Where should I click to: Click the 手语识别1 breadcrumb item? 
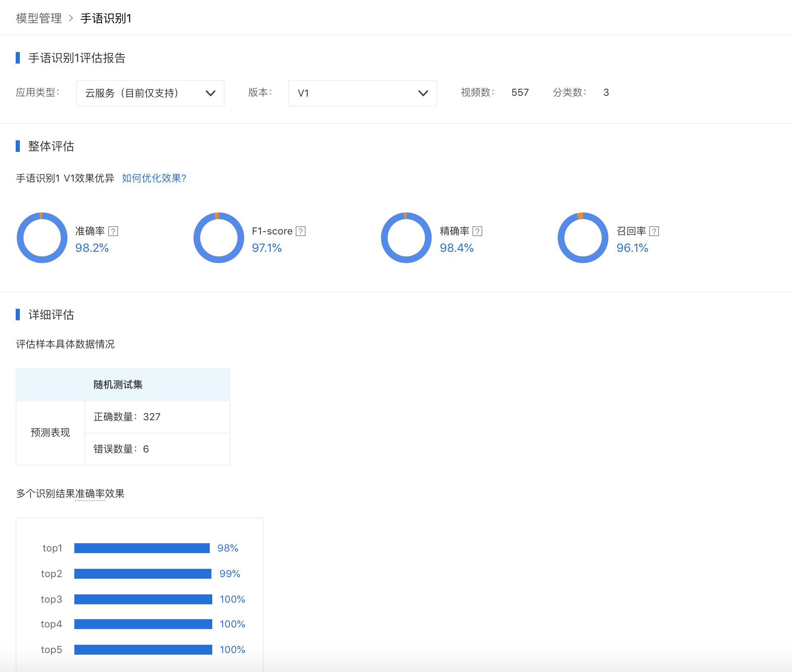tap(106, 18)
